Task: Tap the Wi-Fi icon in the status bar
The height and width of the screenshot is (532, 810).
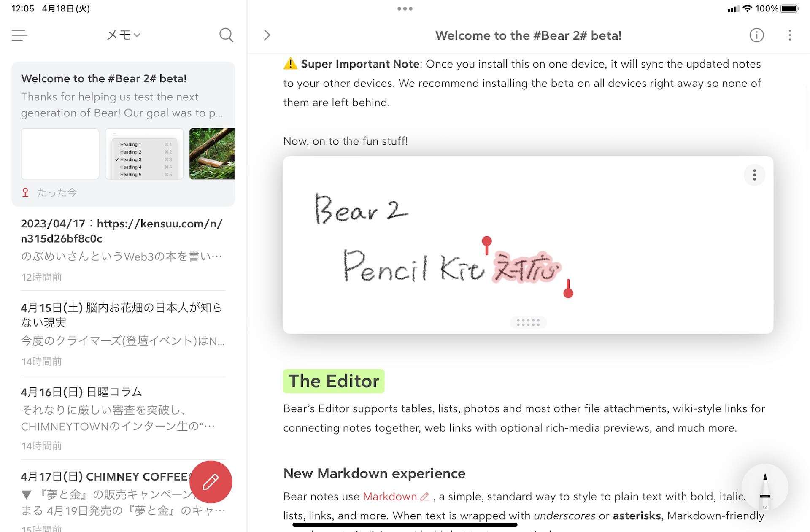Action: tap(747, 8)
